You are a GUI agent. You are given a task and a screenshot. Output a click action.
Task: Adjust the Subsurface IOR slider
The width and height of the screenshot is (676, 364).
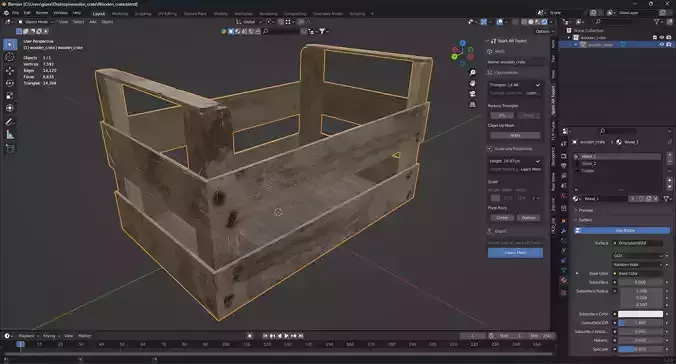coord(640,323)
